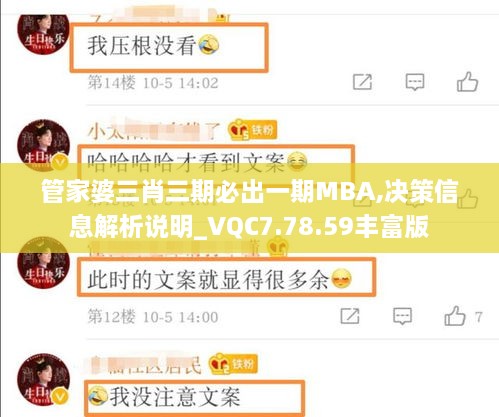499x417 pixels.
Task: Tap the share icon on the 14th floor comment
Action: [x=362, y=82]
